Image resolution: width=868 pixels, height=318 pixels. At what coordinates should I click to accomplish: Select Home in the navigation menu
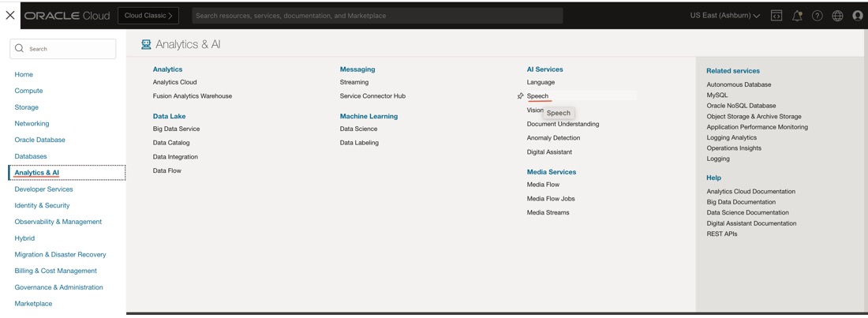[x=24, y=74]
